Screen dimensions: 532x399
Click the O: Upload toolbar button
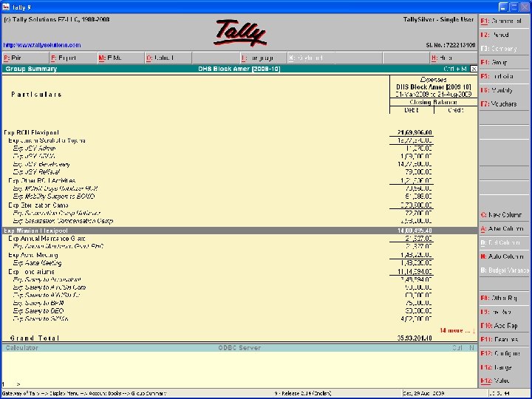[x=168, y=58]
